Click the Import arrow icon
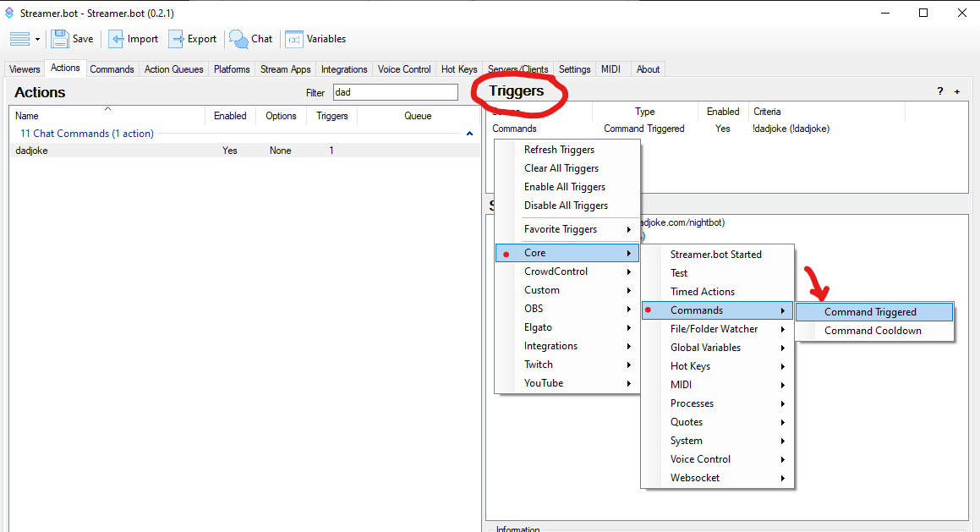 click(116, 39)
